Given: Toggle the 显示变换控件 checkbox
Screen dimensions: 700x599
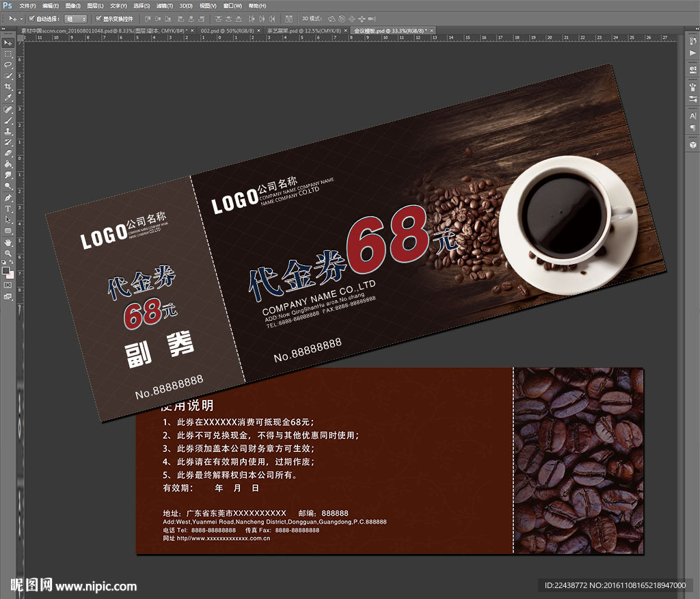Looking at the screenshot, I should 98,18.
